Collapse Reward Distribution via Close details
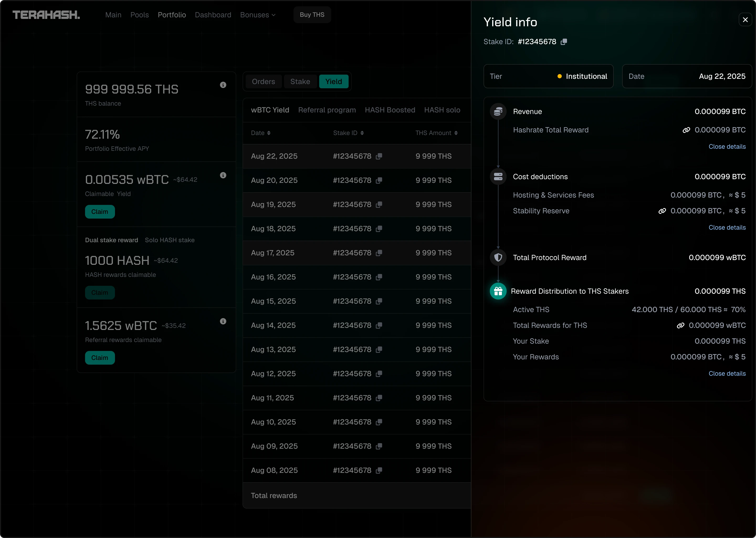Screen dimensions: 756x538 727,374
